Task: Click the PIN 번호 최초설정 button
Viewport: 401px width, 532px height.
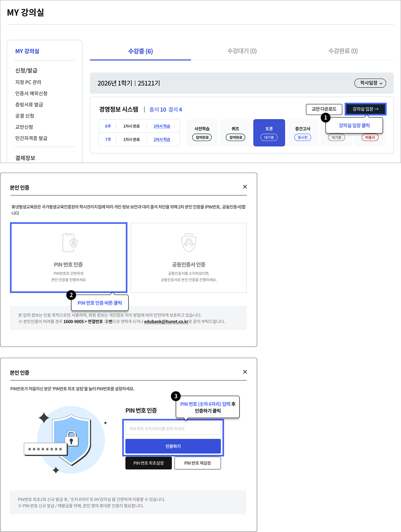Action: [x=149, y=463]
